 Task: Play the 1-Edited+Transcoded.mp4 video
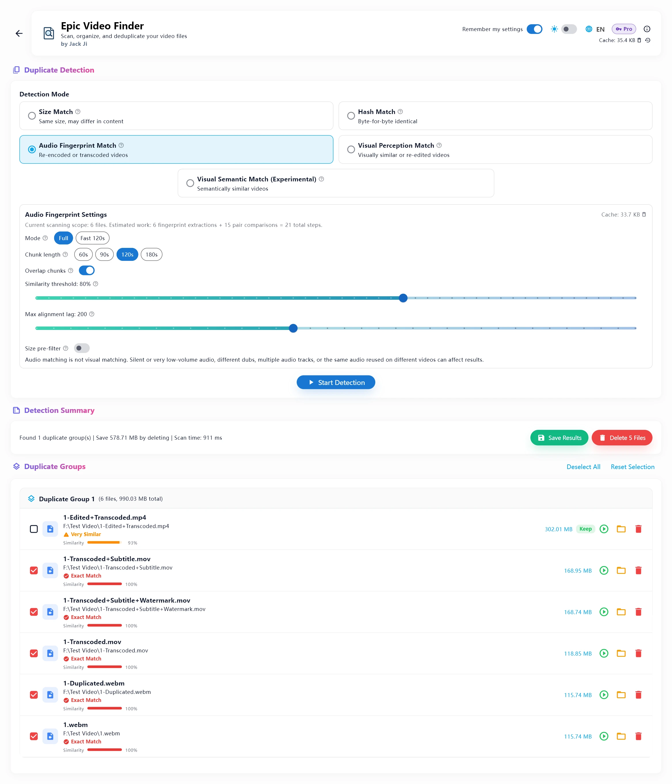click(604, 529)
